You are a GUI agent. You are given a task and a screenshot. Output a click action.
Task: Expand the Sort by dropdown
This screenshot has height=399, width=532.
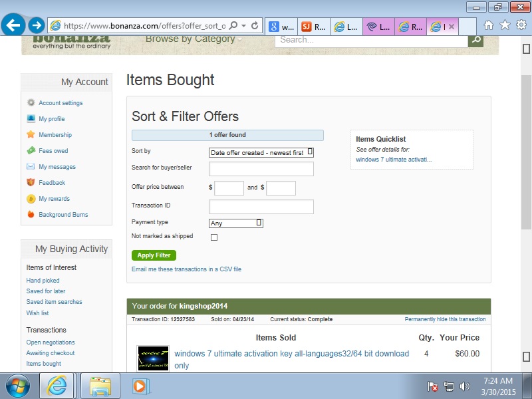[x=261, y=153]
